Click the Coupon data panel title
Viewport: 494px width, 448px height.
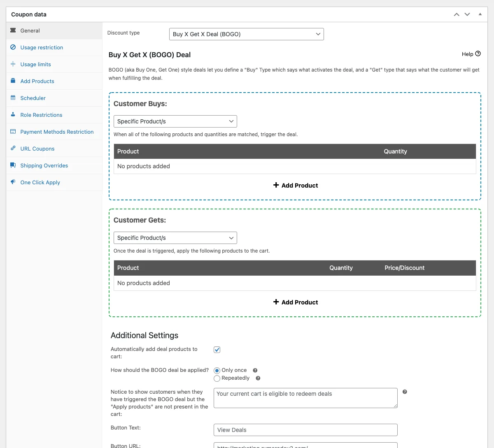pyautogui.click(x=29, y=14)
